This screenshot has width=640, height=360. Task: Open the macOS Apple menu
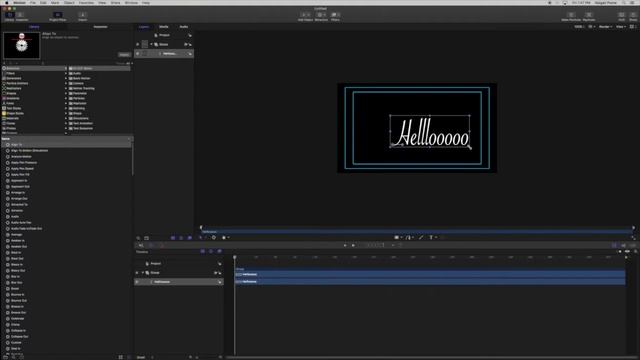(x=7, y=2)
